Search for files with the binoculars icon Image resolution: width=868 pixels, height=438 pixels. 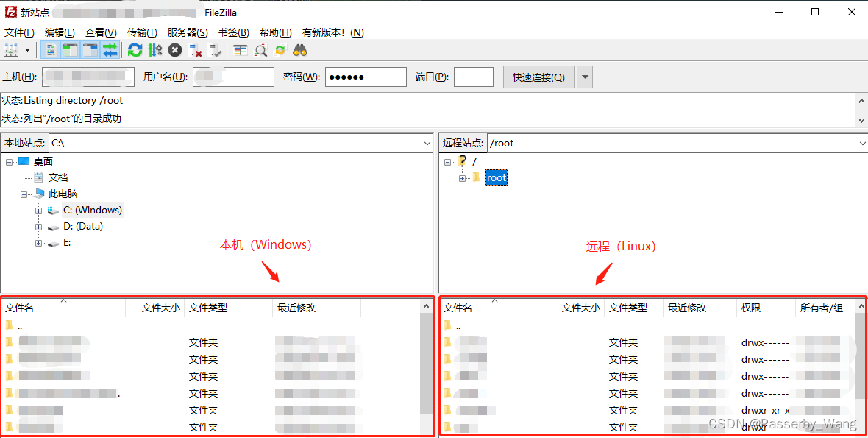(x=300, y=50)
